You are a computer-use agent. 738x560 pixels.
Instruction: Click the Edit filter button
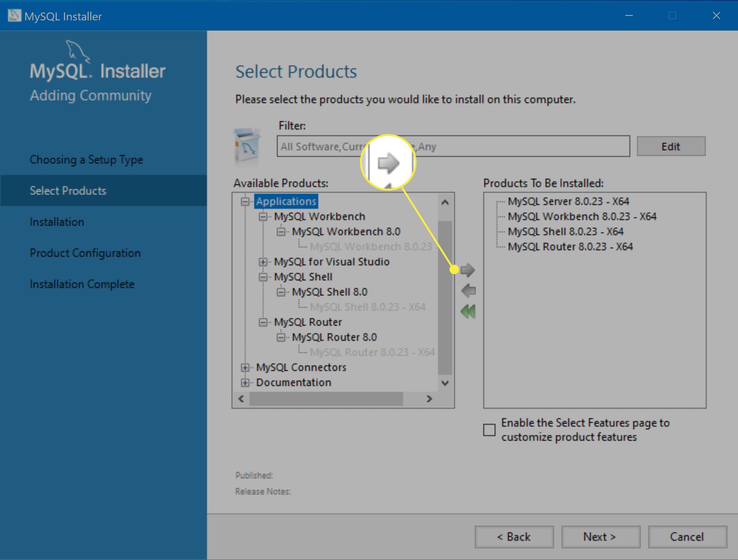tap(672, 146)
